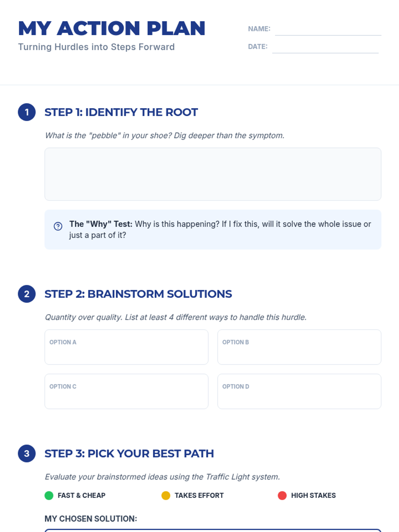399x532 pixels.
Task: Click the Option B box
Action: (x=299, y=347)
